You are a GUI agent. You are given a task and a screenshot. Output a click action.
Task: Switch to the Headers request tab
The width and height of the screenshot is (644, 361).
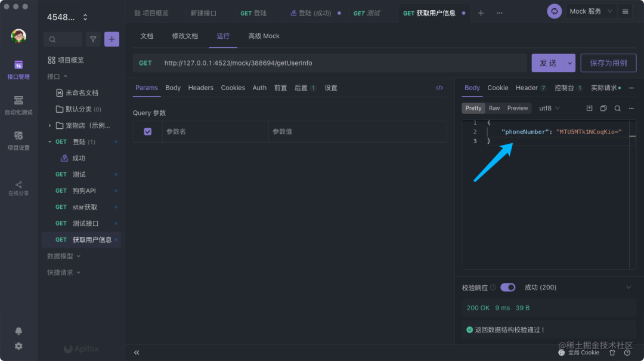pyautogui.click(x=200, y=88)
